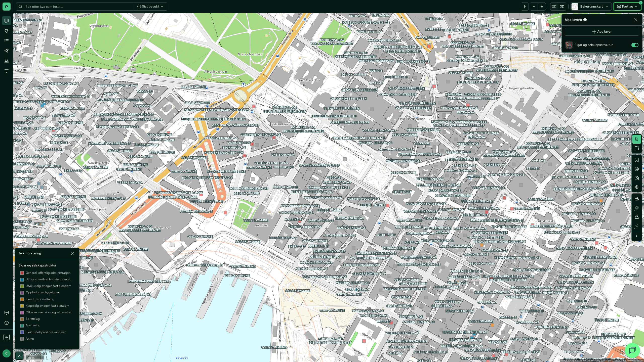644x362 pixels.
Task: Click the Generell offentlig administrasjon red swatch
Action: pyautogui.click(x=22, y=273)
